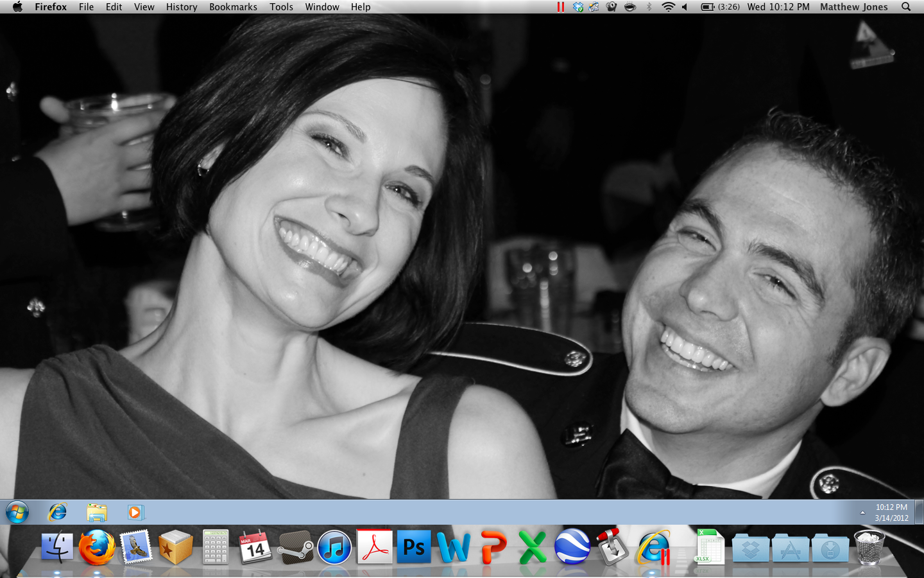Open the Bookmarks menu
Viewport: 924px width, 578px height.
[233, 7]
